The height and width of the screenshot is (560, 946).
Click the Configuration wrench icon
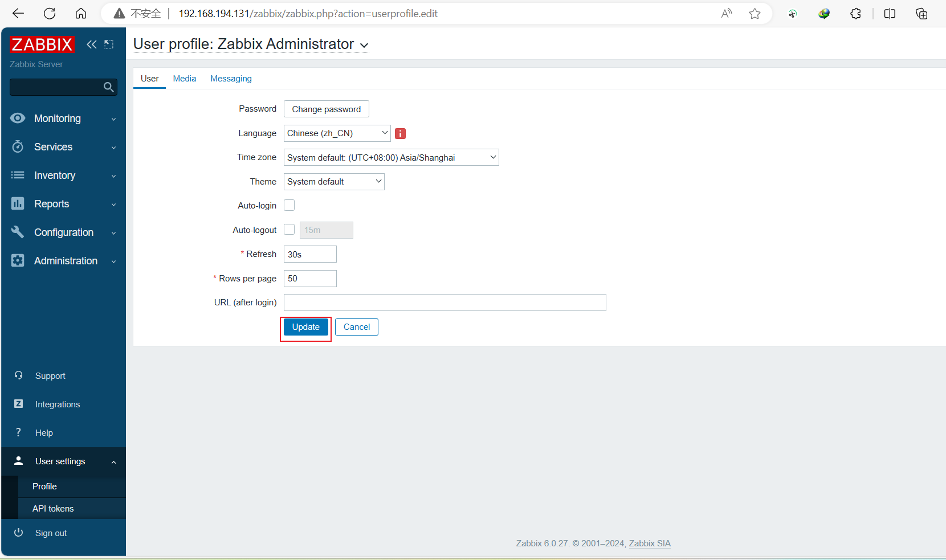pos(18,232)
